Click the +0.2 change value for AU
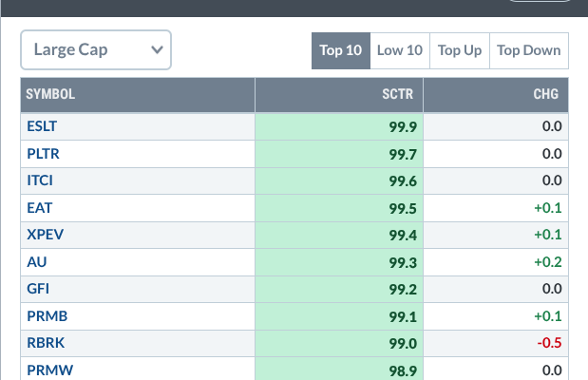This screenshot has height=380, width=588. pyautogui.click(x=548, y=262)
